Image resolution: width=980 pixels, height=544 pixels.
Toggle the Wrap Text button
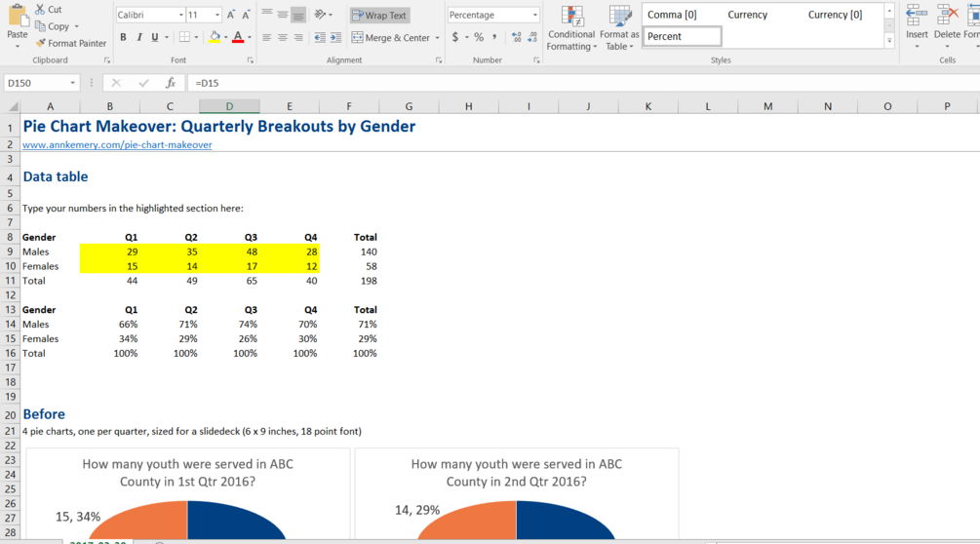380,15
